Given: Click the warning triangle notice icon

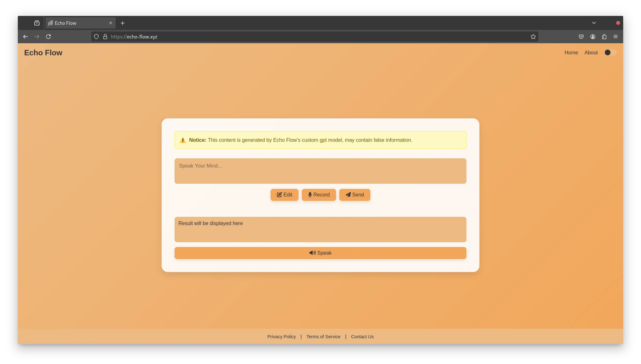Looking at the screenshot, I should pos(182,140).
